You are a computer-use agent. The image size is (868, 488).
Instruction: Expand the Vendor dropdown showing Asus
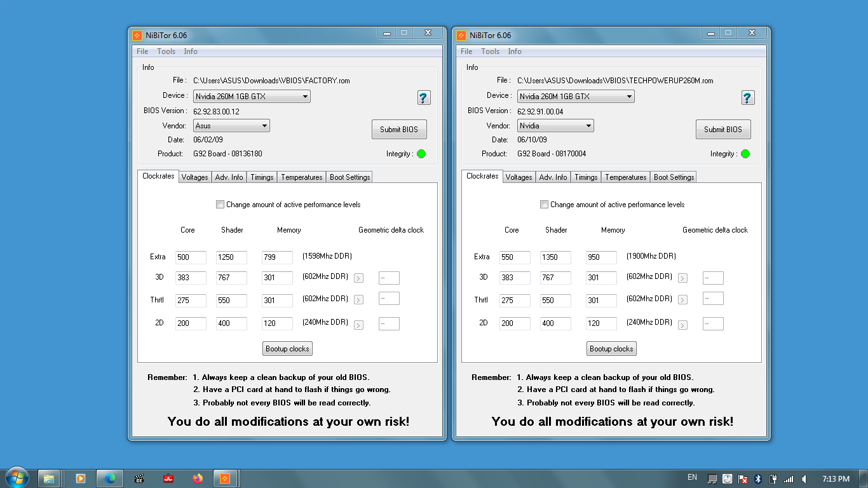(231, 126)
